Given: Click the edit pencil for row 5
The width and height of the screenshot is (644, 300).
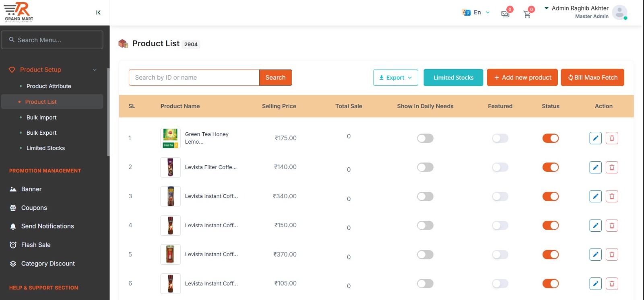Looking at the screenshot, I should (595, 255).
